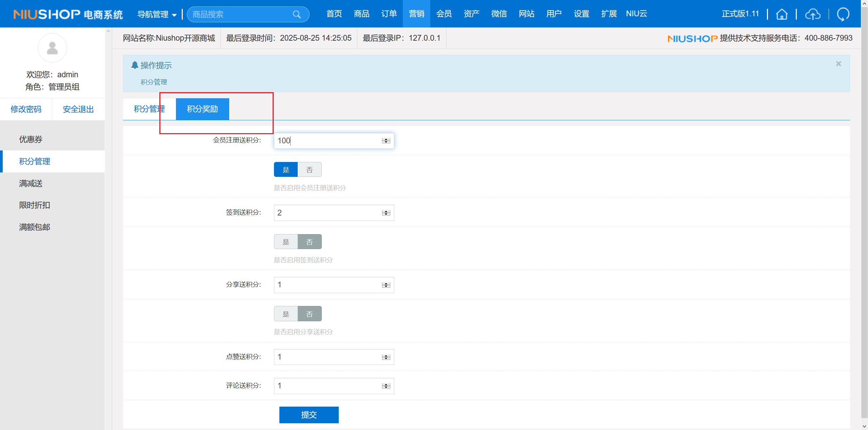The height and width of the screenshot is (430, 868).
Task: Enable 分享送积分 by selecting 是
Action: click(286, 314)
